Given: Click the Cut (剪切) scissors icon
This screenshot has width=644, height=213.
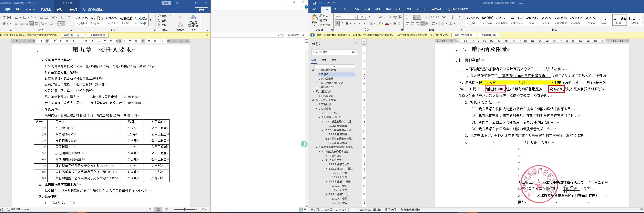Looking at the screenshot, I should [x=321, y=16].
